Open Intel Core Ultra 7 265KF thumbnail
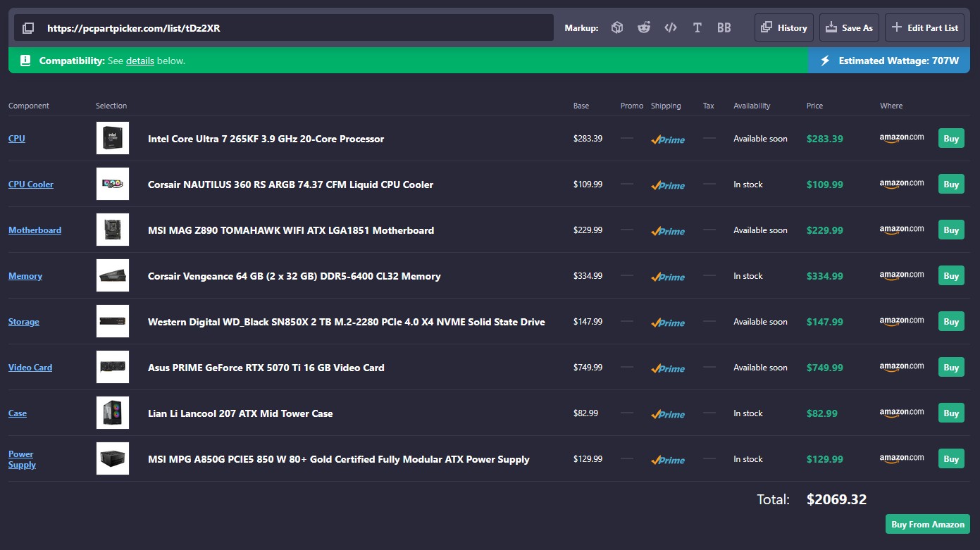The width and height of the screenshot is (980, 550). [113, 138]
